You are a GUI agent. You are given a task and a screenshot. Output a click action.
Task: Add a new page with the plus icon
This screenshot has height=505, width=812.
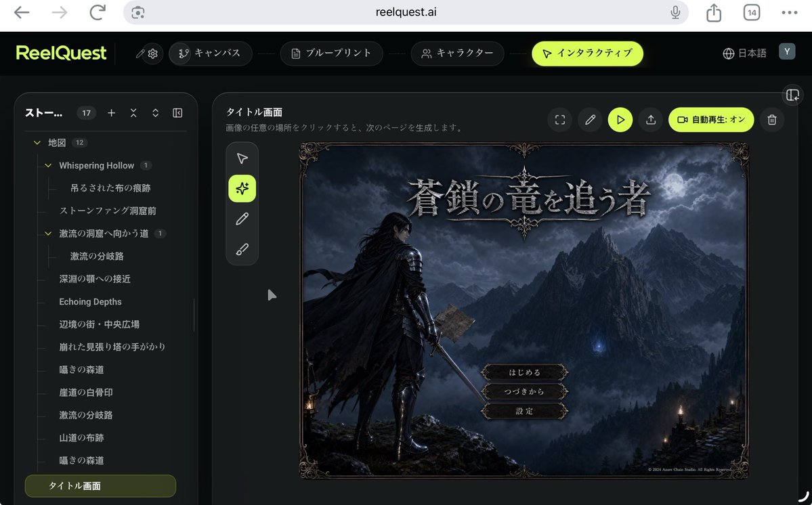(111, 113)
